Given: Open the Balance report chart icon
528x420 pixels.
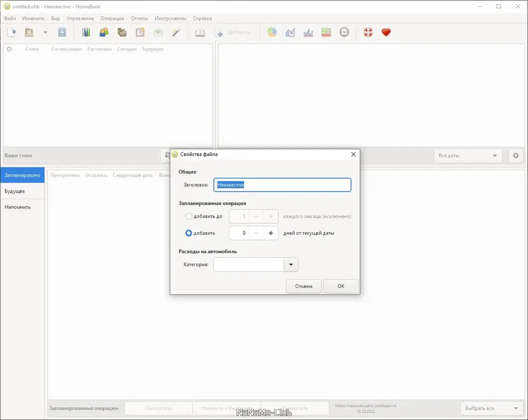Looking at the screenshot, I should [308, 32].
